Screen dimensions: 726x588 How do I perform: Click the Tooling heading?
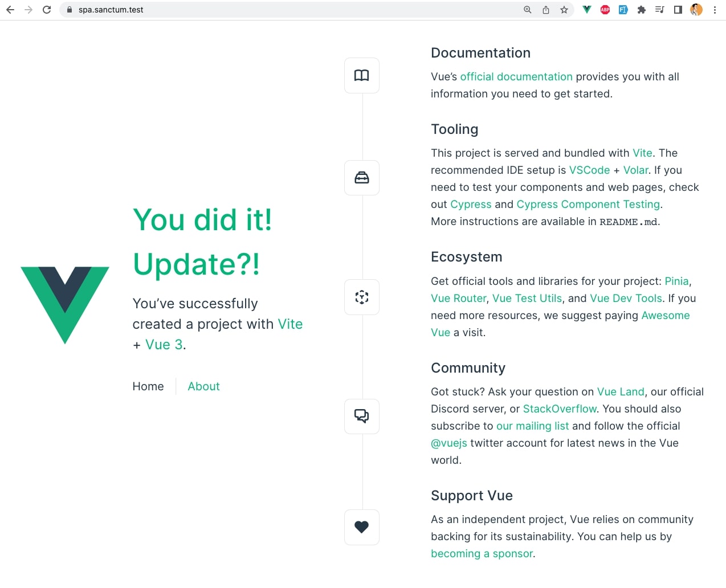(455, 129)
